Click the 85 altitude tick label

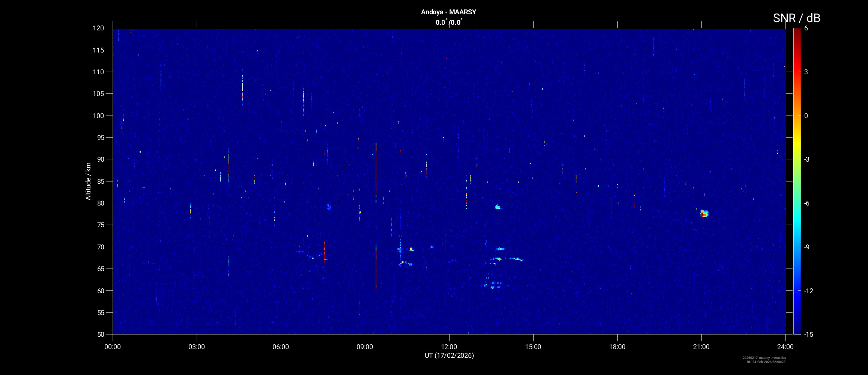tap(100, 181)
